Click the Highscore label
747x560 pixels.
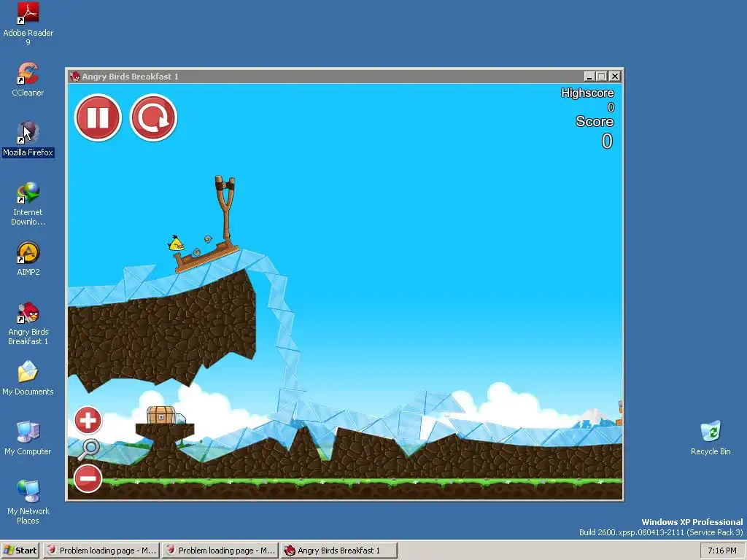(587, 93)
